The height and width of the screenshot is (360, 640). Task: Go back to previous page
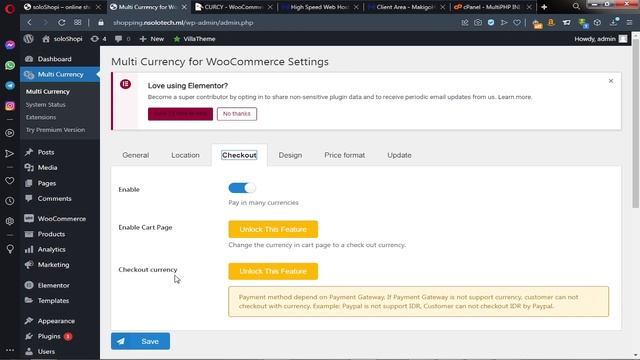coord(29,22)
